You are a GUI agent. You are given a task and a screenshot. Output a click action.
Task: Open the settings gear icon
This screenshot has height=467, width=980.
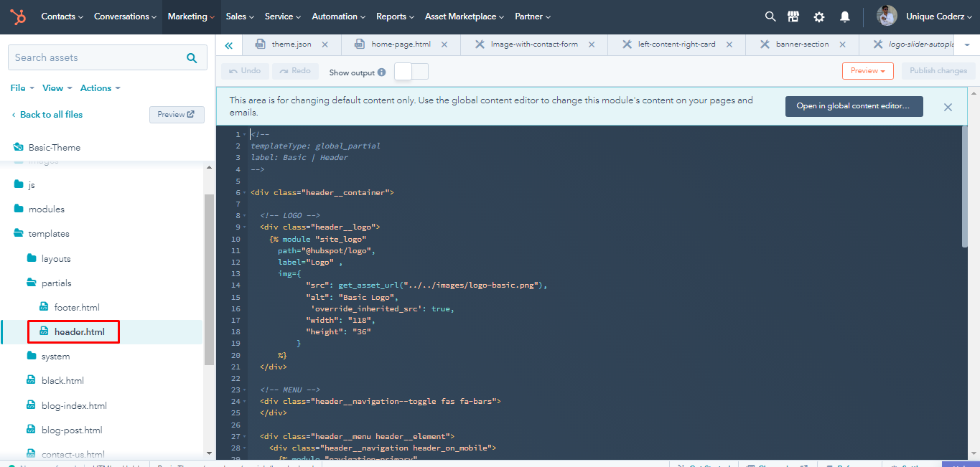pos(819,16)
